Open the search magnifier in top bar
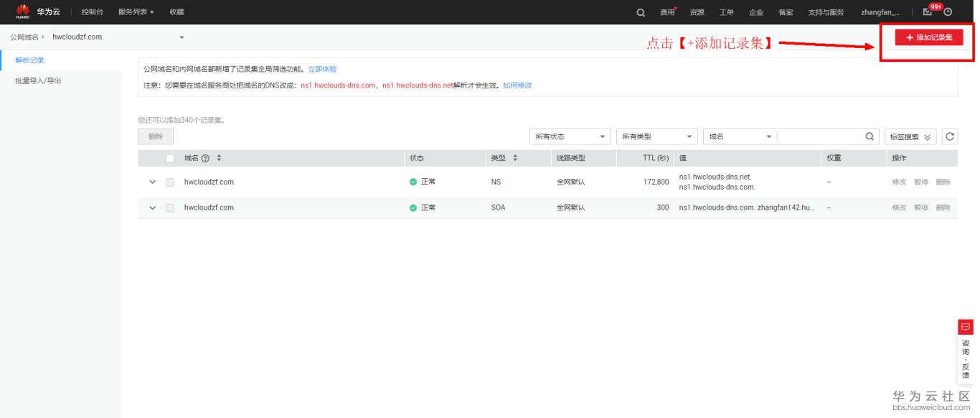This screenshot has width=980, height=418. (641, 12)
